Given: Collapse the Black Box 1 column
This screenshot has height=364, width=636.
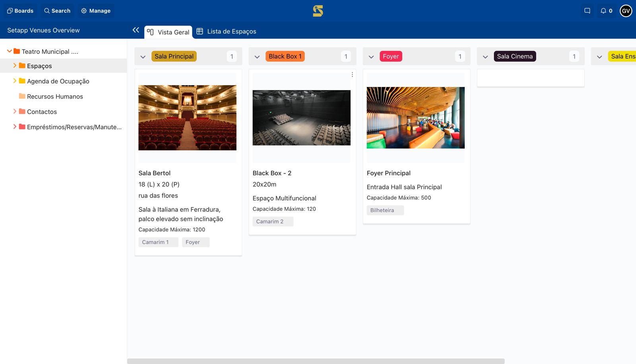Looking at the screenshot, I should pos(257,57).
